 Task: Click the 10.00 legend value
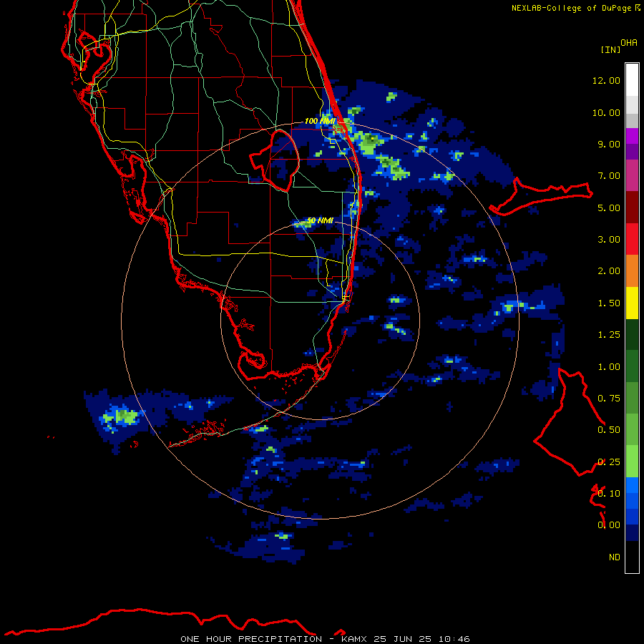click(606, 112)
